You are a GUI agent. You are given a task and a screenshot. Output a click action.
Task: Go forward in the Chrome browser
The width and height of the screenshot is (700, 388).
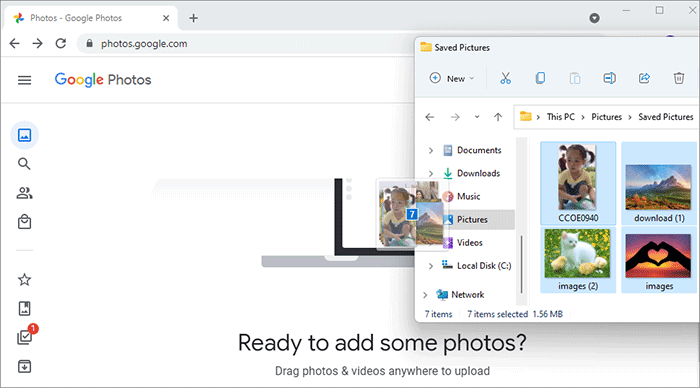click(38, 43)
